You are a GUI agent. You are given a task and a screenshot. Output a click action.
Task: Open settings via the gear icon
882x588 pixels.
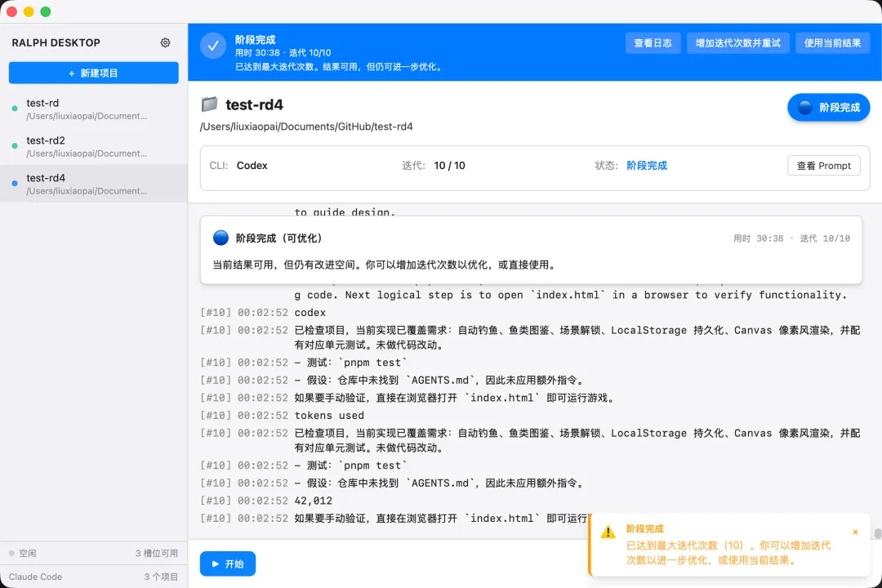coord(165,42)
